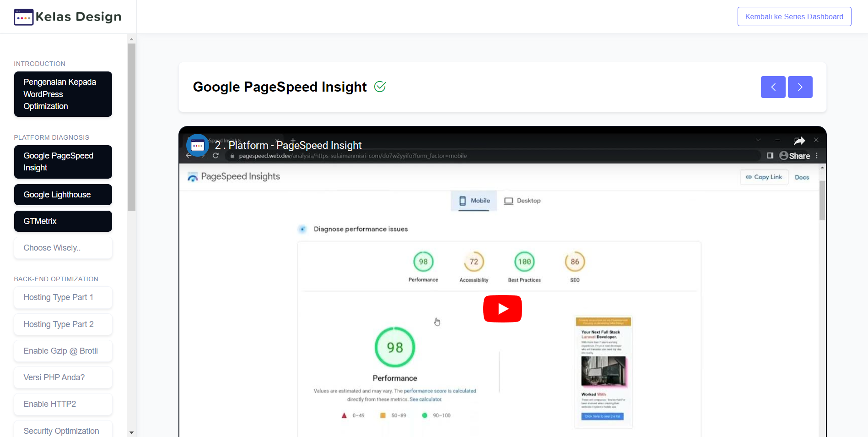Open Pengenalan Kepada WordPress Optimization lesson
This screenshot has height=437, width=868.
(63, 94)
